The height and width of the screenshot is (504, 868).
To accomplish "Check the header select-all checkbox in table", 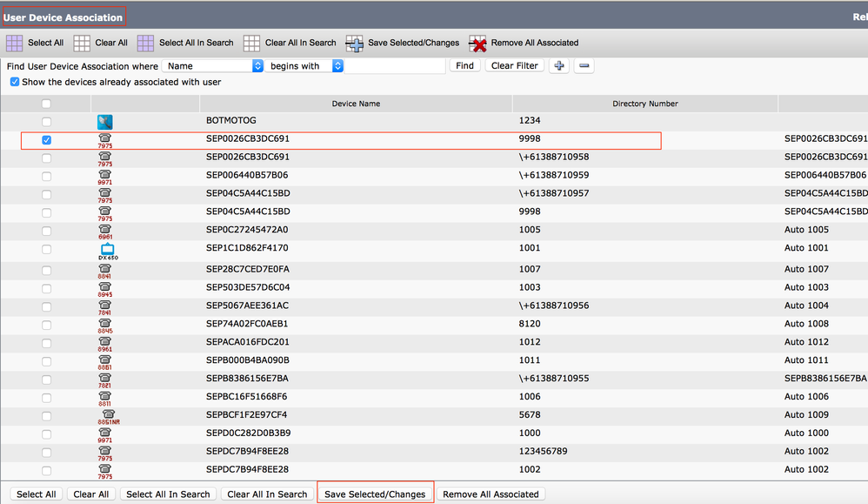I will point(46,104).
